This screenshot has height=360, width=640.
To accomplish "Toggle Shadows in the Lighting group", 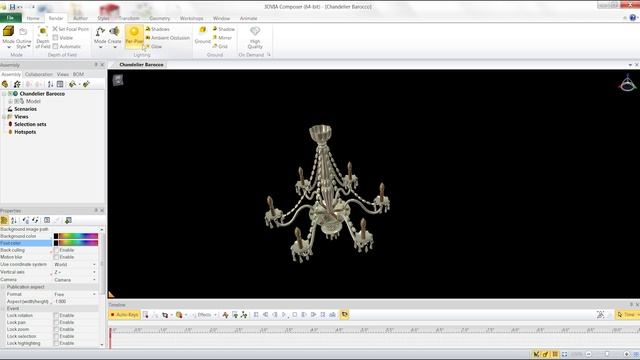I will pos(158,29).
